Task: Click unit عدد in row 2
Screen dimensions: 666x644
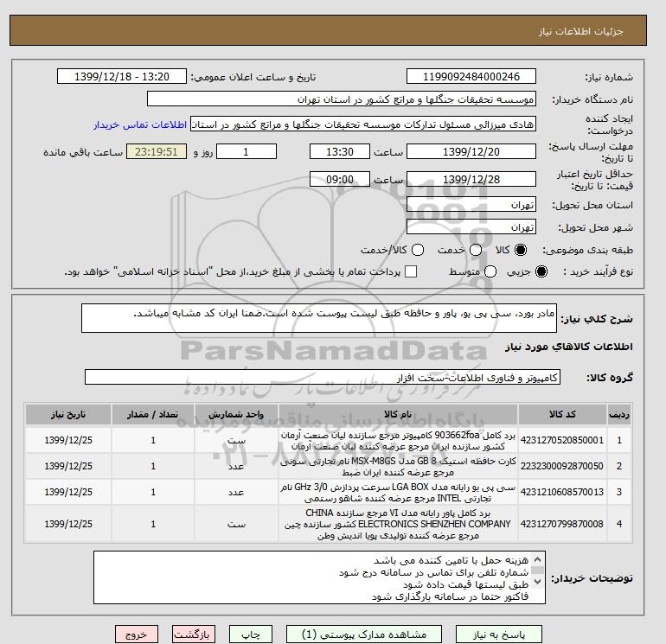Action: click(236, 467)
